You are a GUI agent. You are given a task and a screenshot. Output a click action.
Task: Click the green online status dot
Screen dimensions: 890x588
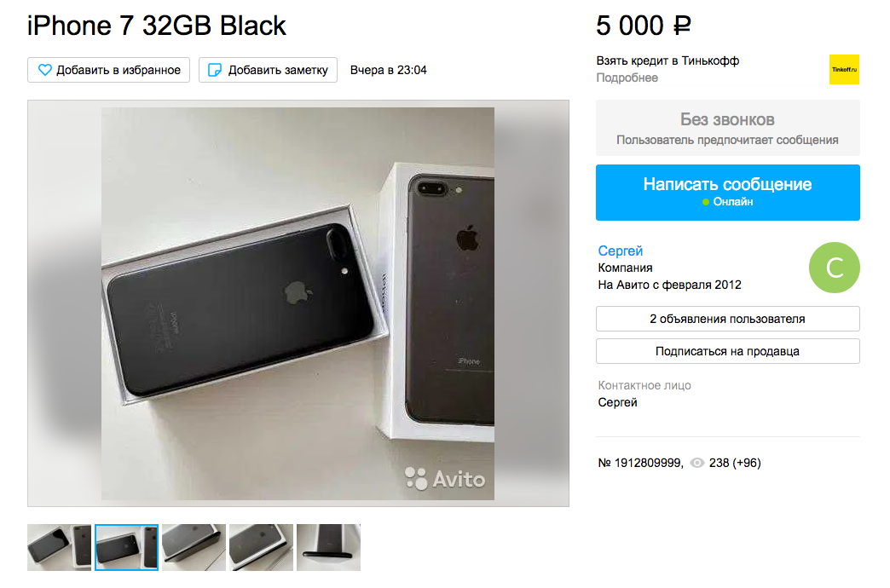[x=706, y=202]
